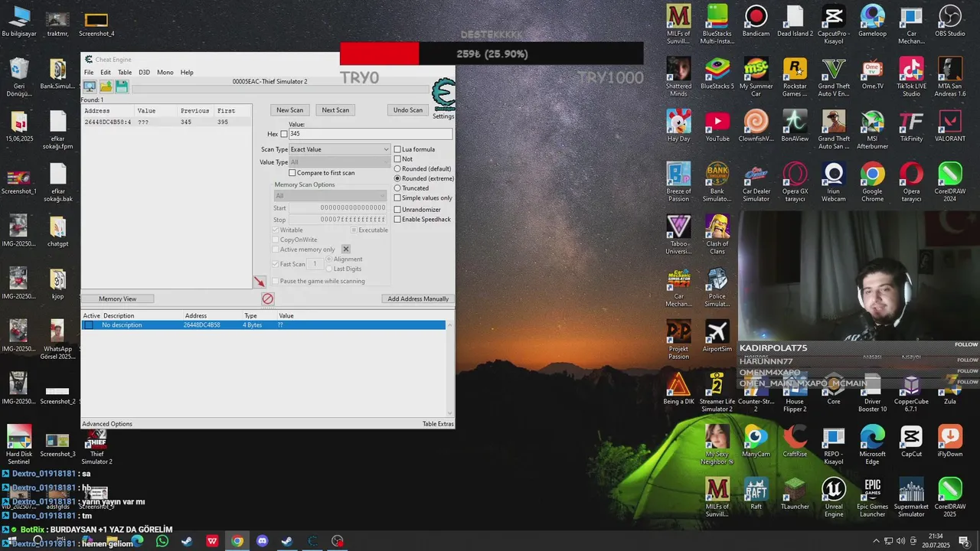The height and width of the screenshot is (551, 980).
Task: Click the red no-entry clear list icon
Action: click(267, 298)
